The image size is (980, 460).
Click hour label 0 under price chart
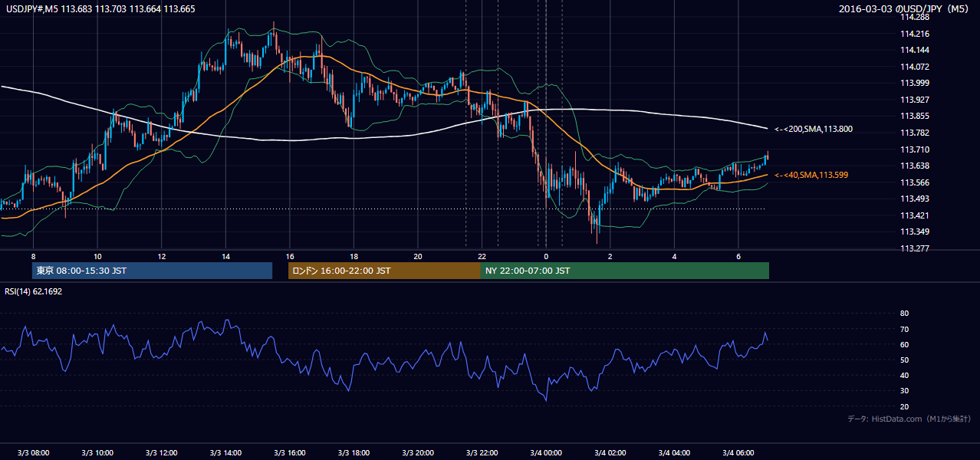546,256
